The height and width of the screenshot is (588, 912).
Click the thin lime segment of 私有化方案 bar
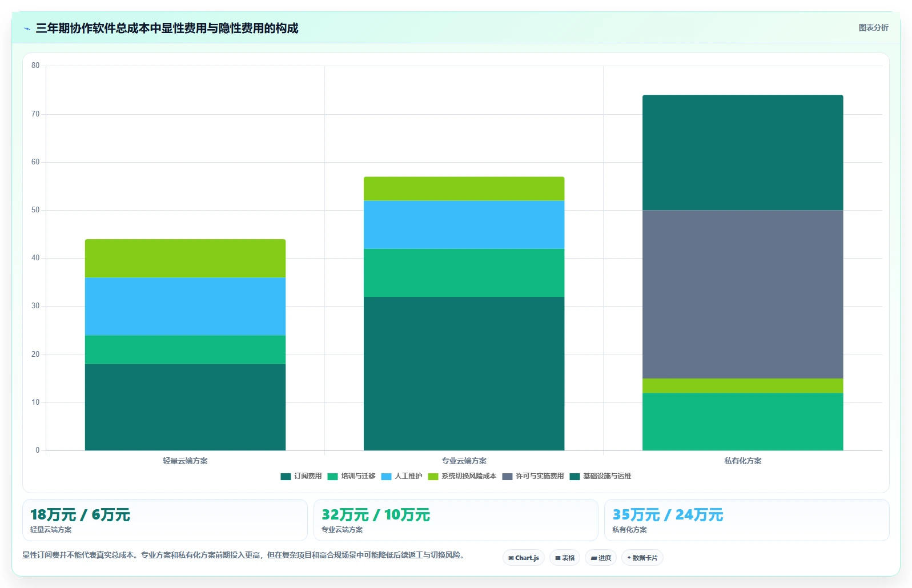pyautogui.click(x=742, y=385)
